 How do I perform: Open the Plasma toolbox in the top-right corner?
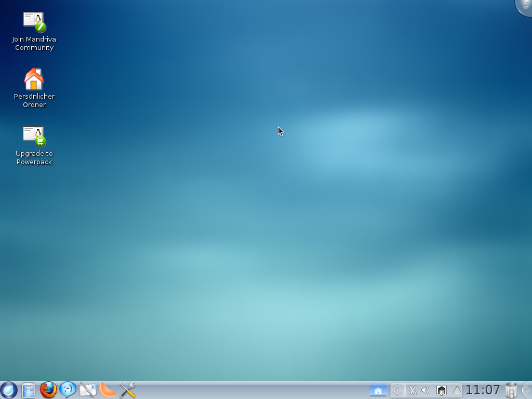(x=526, y=5)
